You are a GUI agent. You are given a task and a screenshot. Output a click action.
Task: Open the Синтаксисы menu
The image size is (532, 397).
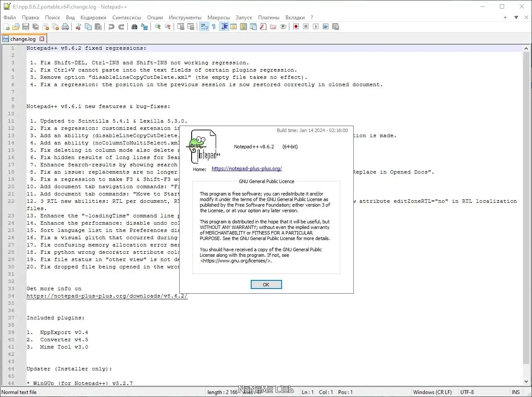pyautogui.click(x=127, y=18)
